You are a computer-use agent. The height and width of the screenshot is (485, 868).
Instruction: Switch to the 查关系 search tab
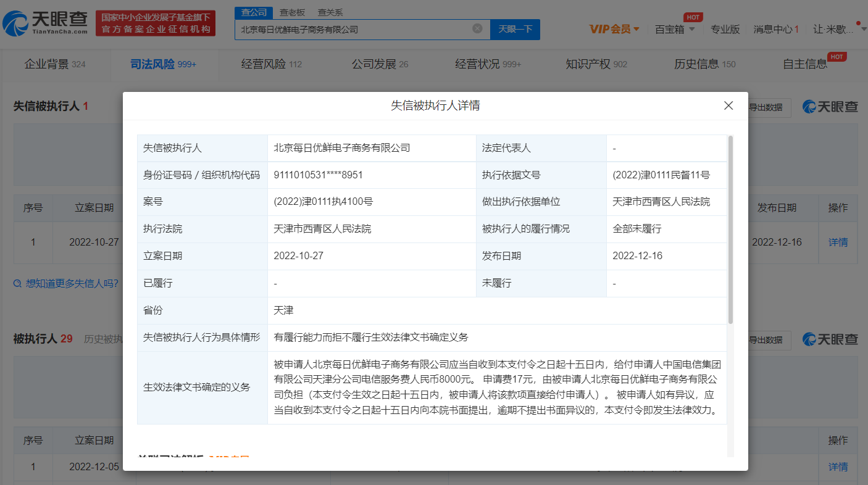[x=330, y=12]
